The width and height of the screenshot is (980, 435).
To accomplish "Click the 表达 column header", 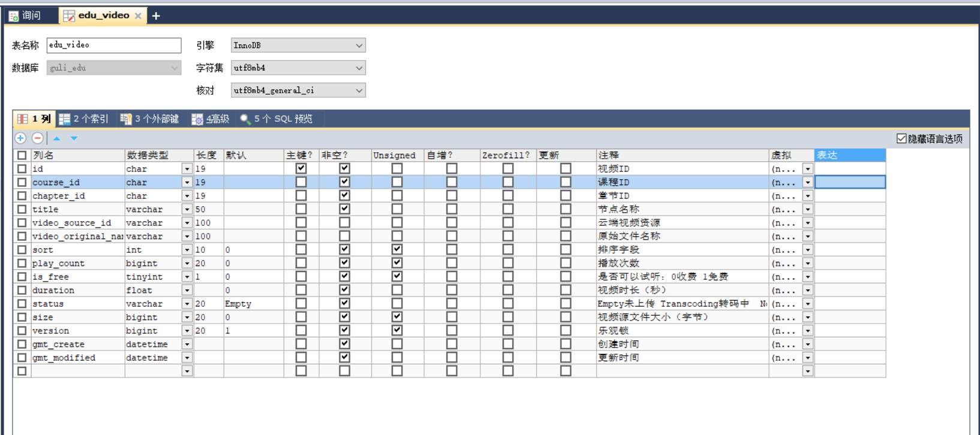I will (850, 155).
